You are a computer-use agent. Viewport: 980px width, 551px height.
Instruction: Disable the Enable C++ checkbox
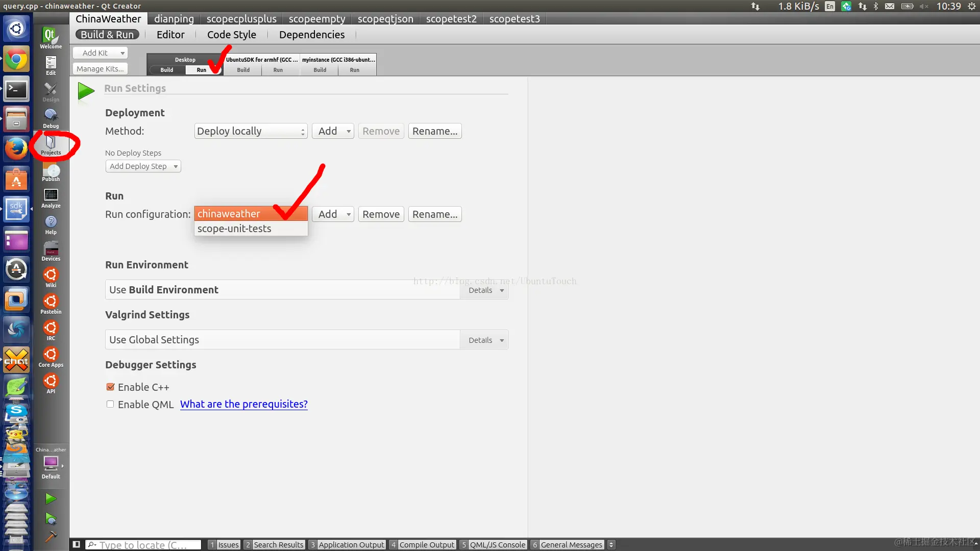110,387
